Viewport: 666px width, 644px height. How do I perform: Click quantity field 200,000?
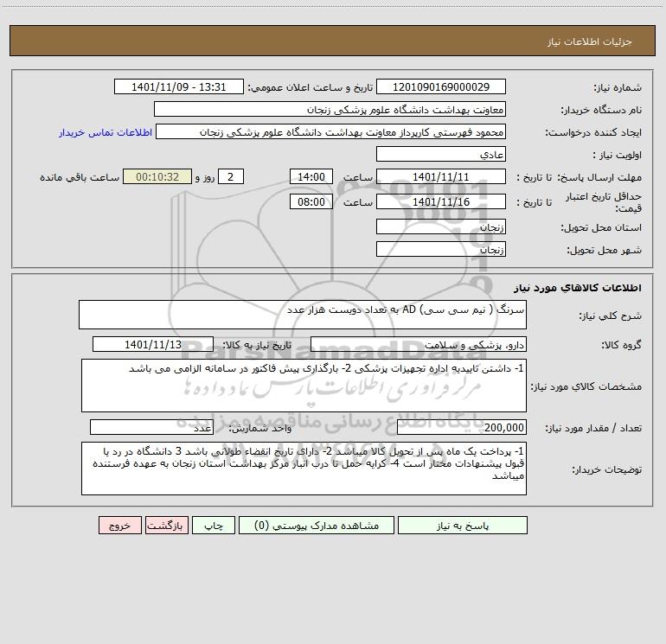click(462, 427)
